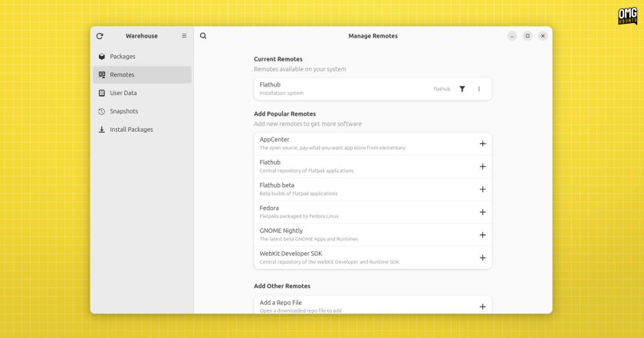Click the Remotes sidebar icon
This screenshot has width=644, height=338.
(102, 75)
